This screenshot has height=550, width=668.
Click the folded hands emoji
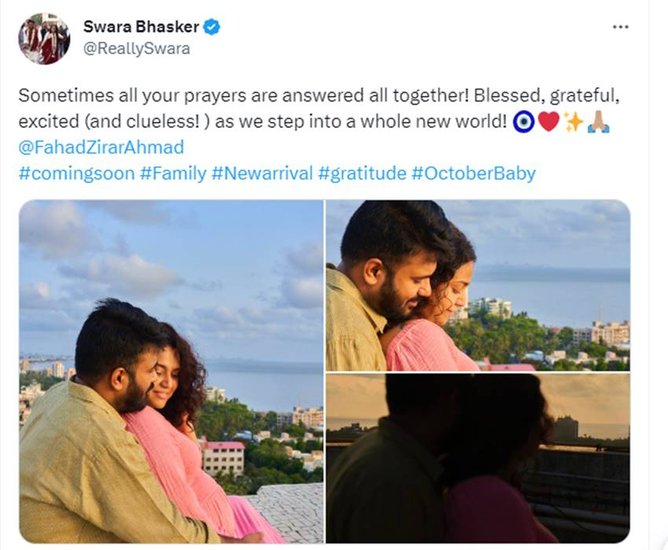tap(599, 122)
